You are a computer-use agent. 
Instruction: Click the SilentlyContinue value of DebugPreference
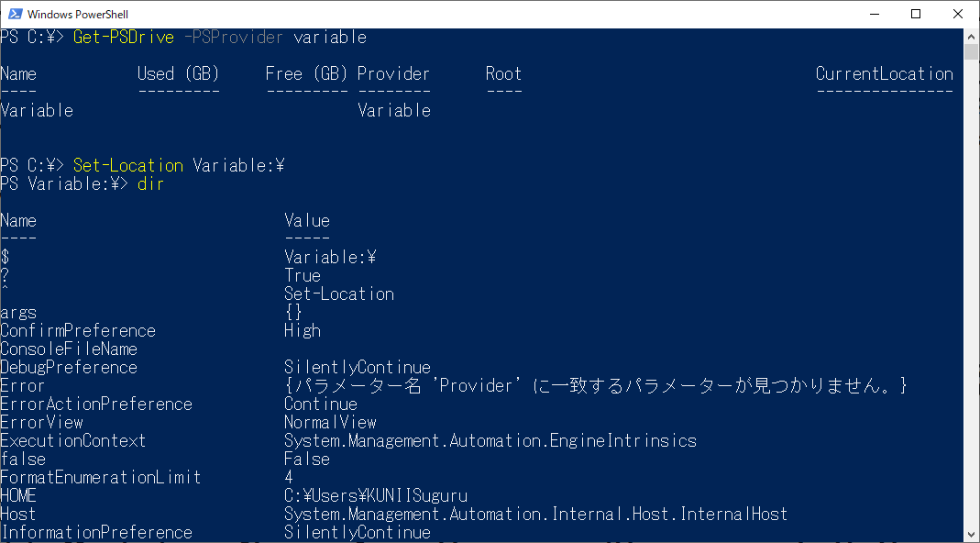click(x=358, y=367)
